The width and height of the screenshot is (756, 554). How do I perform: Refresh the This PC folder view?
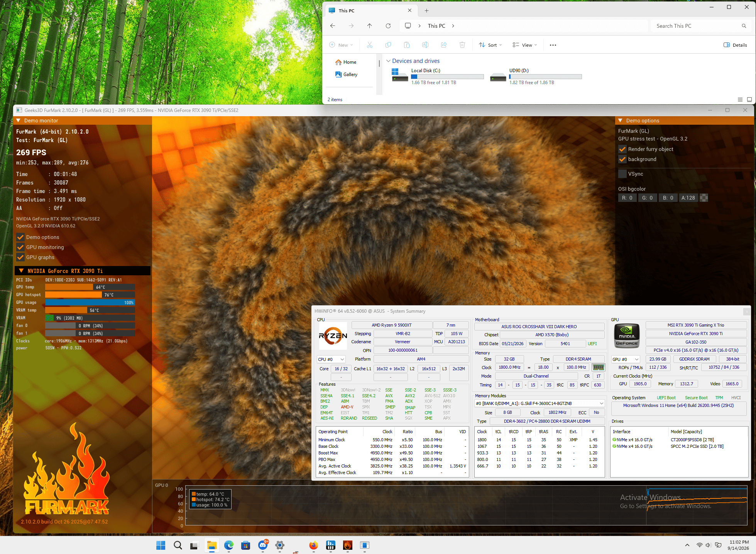388,26
